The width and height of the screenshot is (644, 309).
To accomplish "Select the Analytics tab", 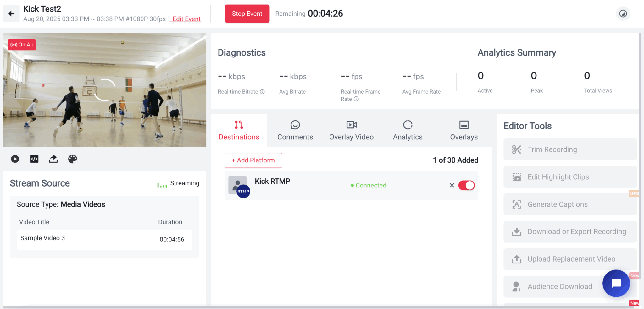I will pos(408,130).
